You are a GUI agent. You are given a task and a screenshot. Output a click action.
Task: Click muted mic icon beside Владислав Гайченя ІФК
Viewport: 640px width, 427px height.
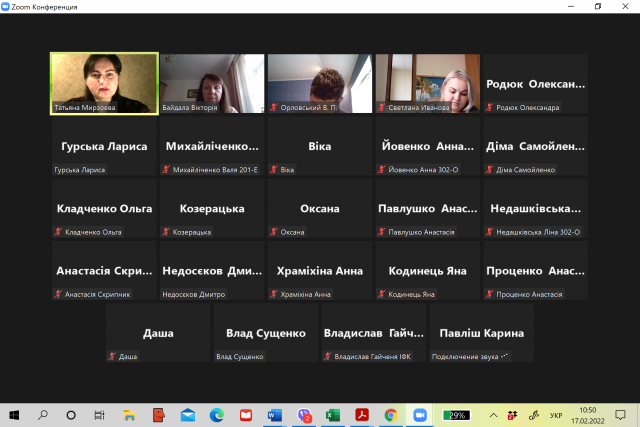328,356
